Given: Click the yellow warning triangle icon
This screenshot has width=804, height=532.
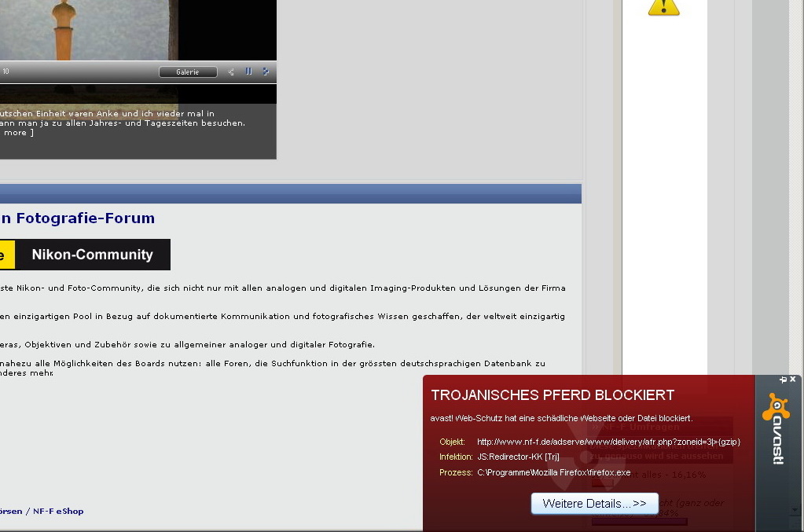Looking at the screenshot, I should click(x=664, y=6).
